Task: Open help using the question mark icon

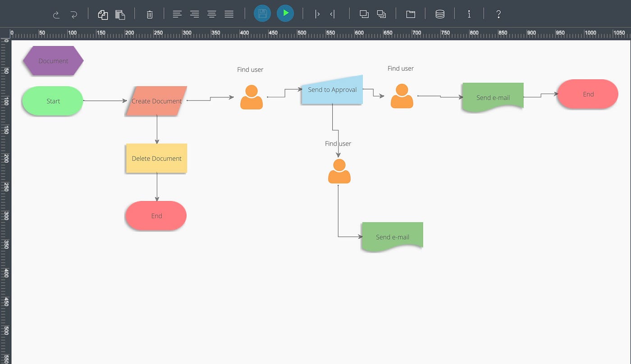Action: [x=498, y=14]
